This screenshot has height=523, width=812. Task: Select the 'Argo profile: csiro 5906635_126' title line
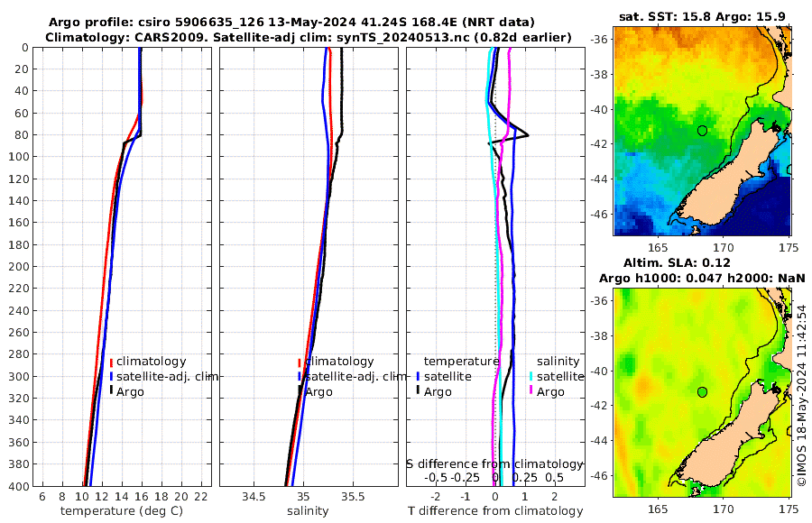tap(291, 23)
